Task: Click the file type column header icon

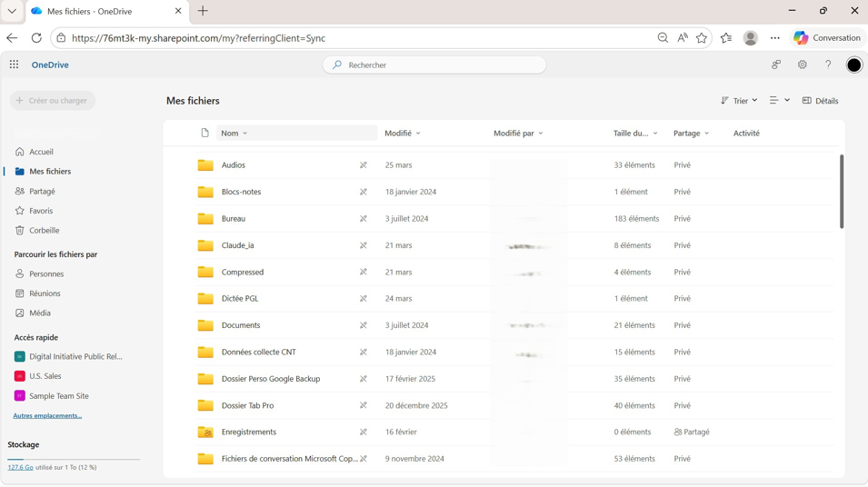Action: [205, 133]
